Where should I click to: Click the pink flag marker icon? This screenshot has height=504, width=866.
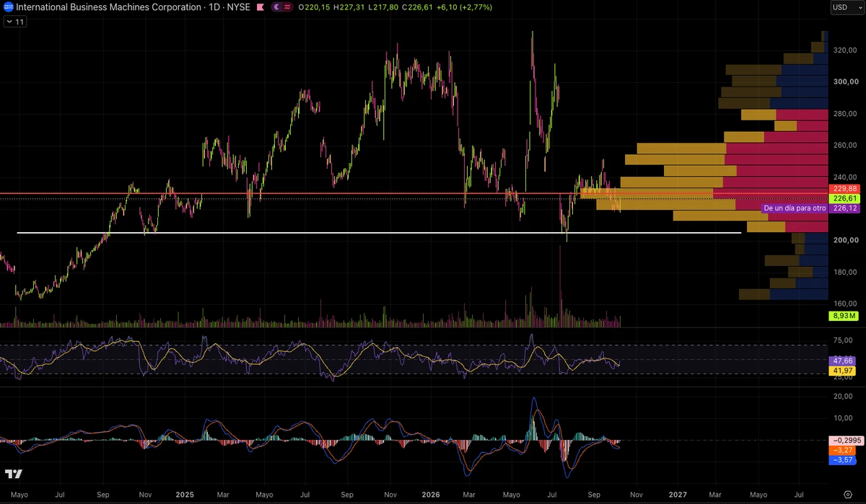click(260, 7)
